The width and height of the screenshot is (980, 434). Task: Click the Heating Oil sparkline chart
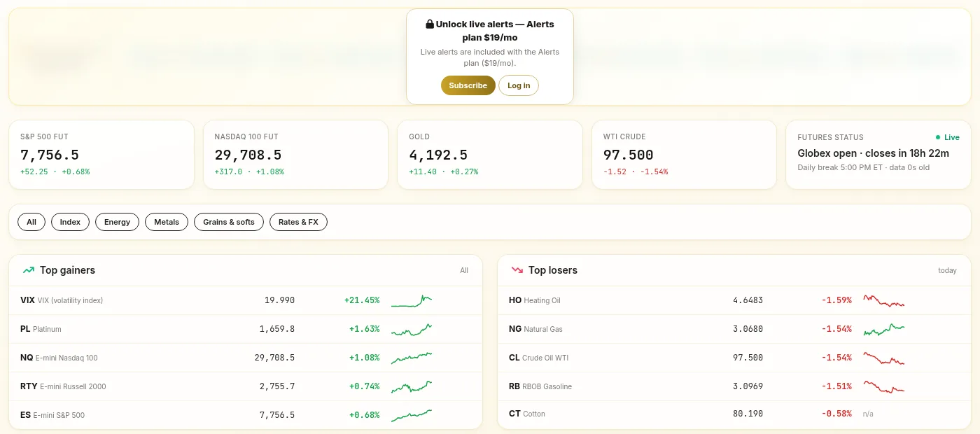pos(884,300)
